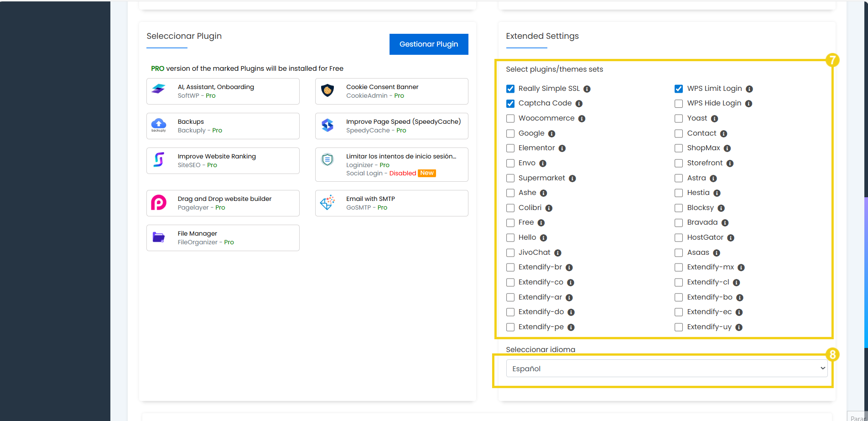Click the orange New badge on Social Login
This screenshot has height=421, width=868.
(427, 173)
